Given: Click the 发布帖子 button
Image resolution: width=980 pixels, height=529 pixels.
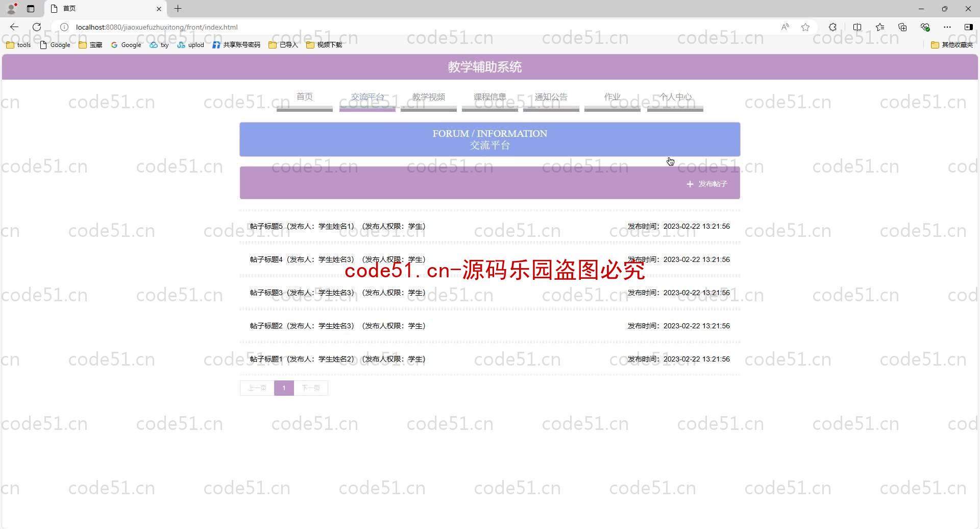Looking at the screenshot, I should (707, 184).
